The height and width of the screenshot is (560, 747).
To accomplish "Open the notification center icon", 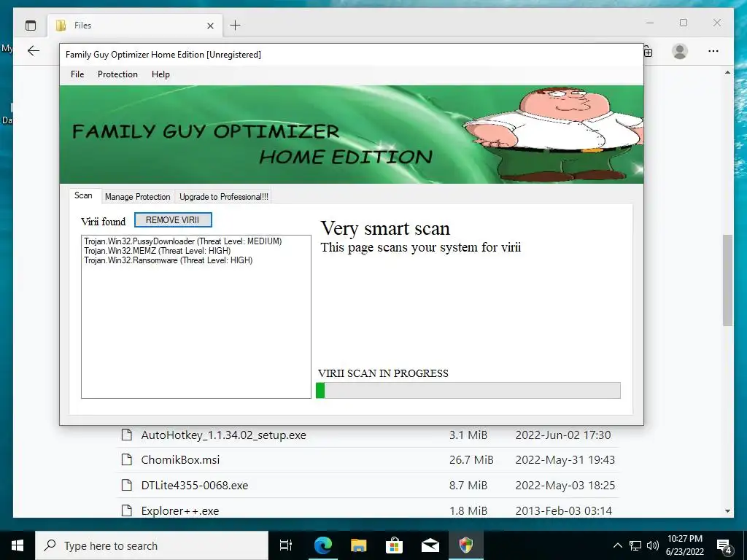I will coord(724,545).
